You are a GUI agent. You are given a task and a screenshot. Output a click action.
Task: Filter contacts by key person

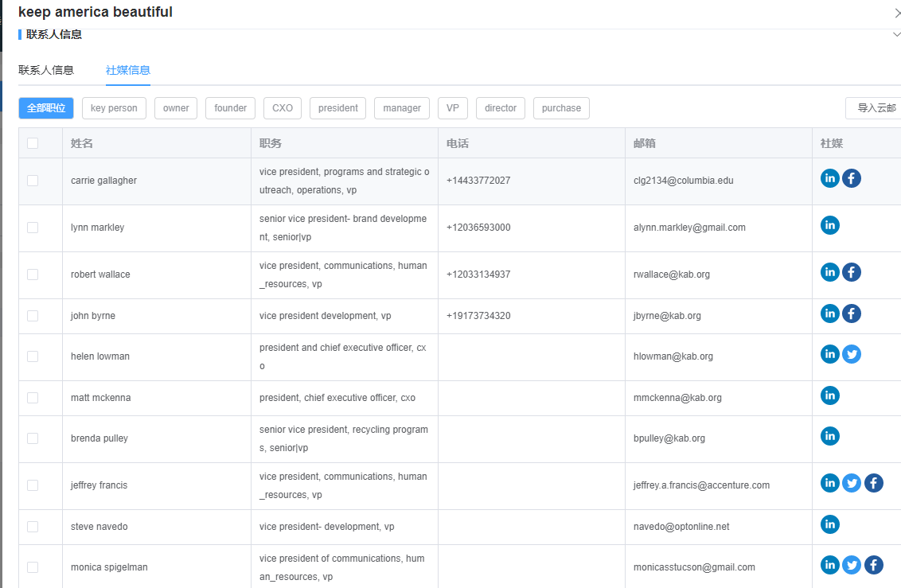coord(114,108)
